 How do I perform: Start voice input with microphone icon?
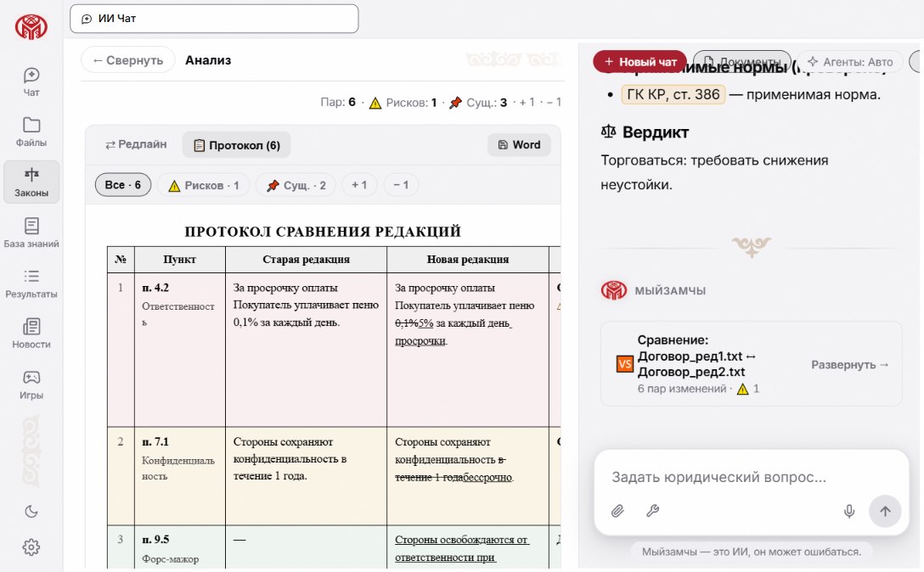pos(848,511)
